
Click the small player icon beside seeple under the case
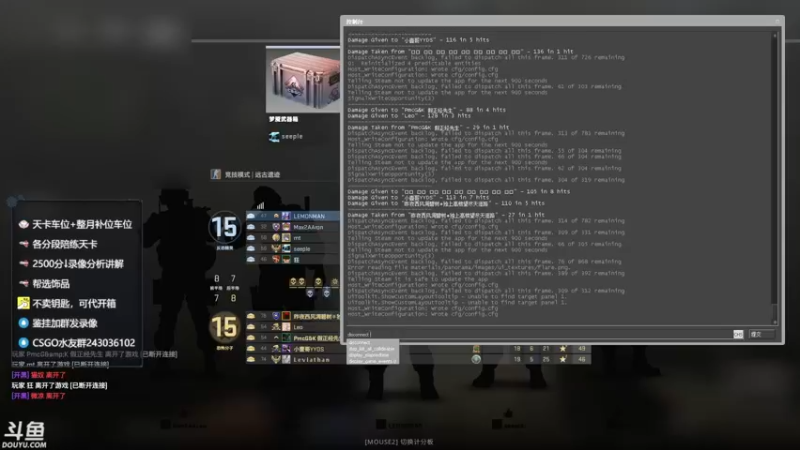click(x=274, y=137)
